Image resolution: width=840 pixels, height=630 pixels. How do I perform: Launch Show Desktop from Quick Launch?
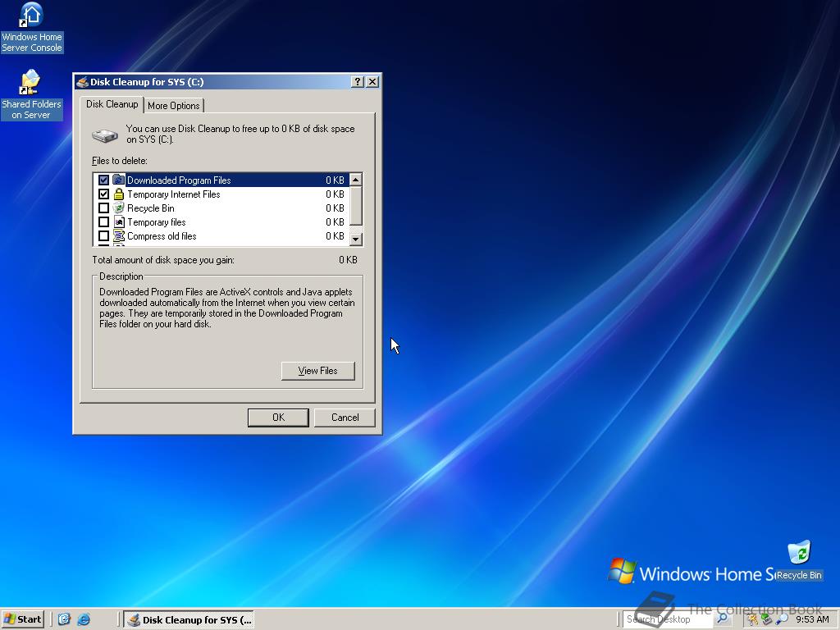click(x=64, y=619)
